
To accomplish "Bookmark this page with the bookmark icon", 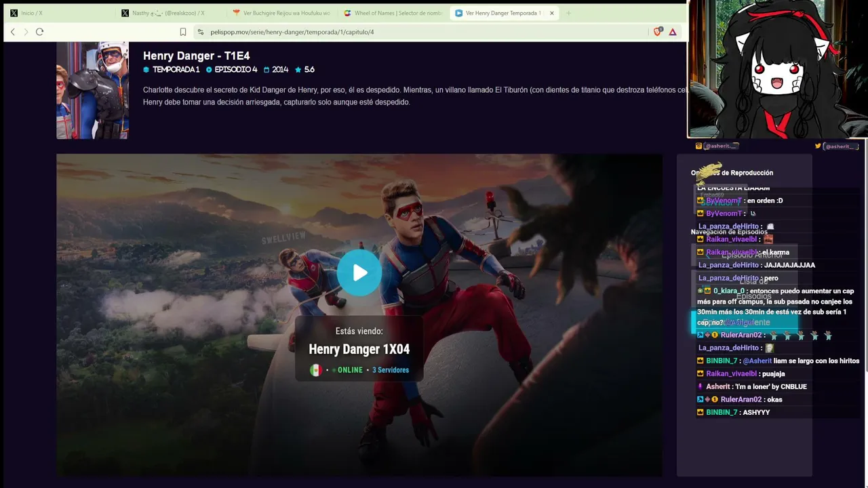I will pos(183,32).
